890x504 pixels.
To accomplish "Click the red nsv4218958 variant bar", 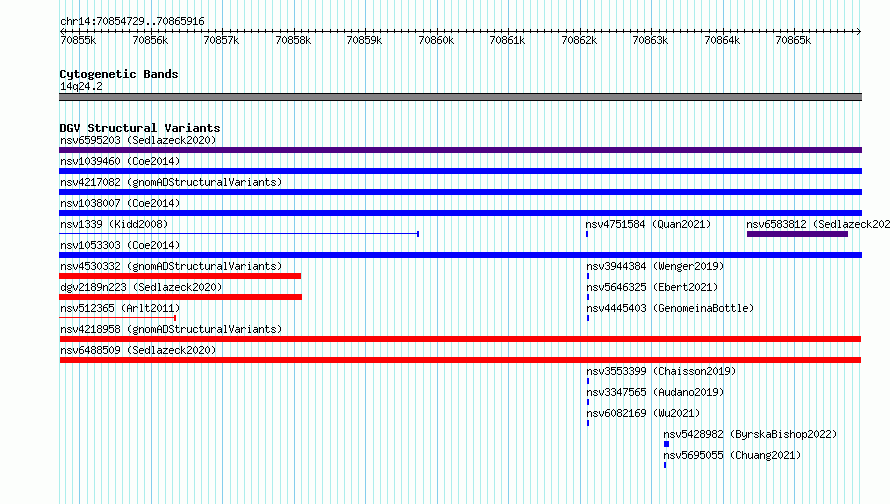I will point(460,339).
